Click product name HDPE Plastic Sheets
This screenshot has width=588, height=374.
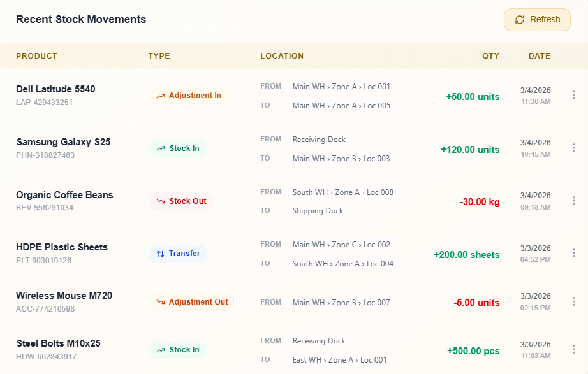[x=62, y=247]
